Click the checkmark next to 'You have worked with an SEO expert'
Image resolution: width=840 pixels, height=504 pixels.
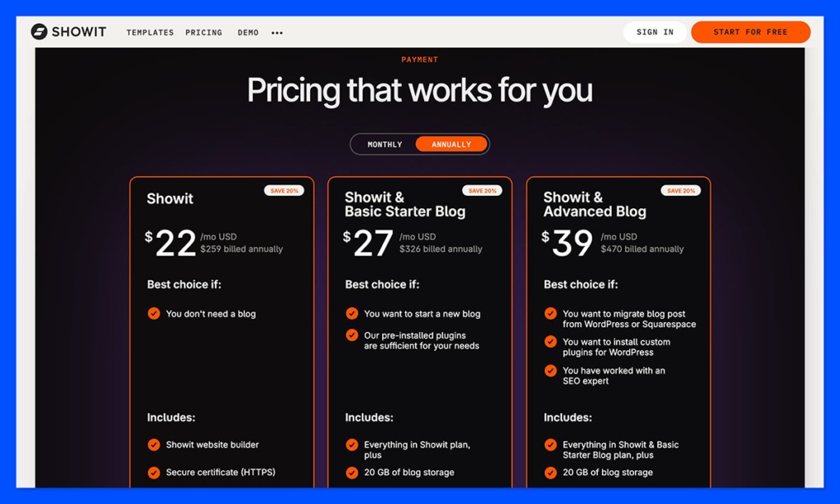pyautogui.click(x=550, y=370)
